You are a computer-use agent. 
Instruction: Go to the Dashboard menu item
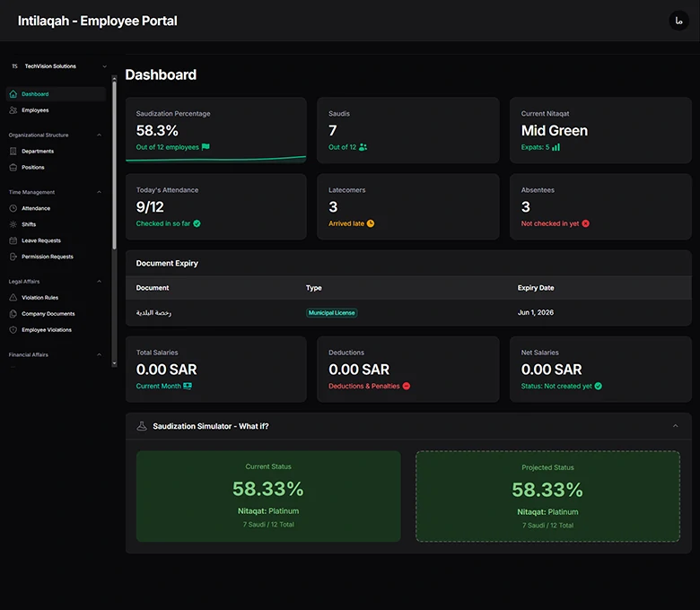tap(57, 93)
